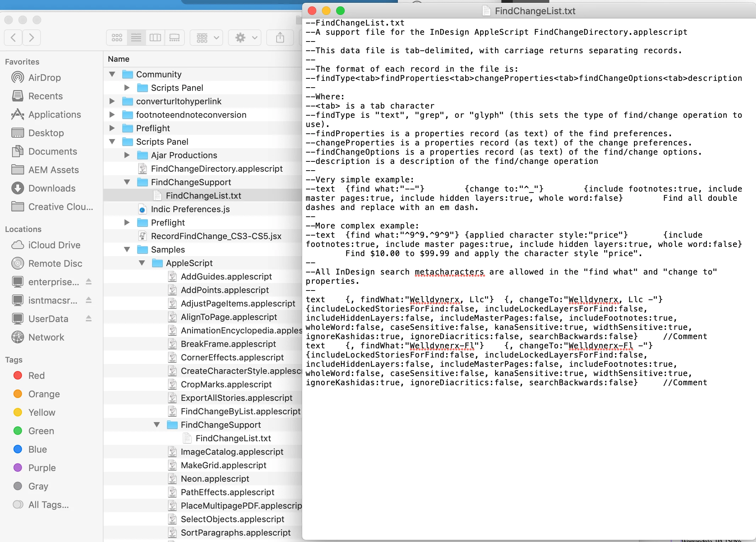The height and width of the screenshot is (542, 756).
Task: Open AirDrop in the sidebar
Action: pyautogui.click(x=36, y=78)
